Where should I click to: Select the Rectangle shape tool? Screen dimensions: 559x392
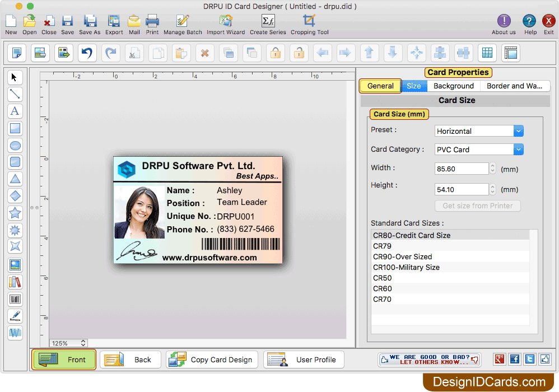point(15,128)
